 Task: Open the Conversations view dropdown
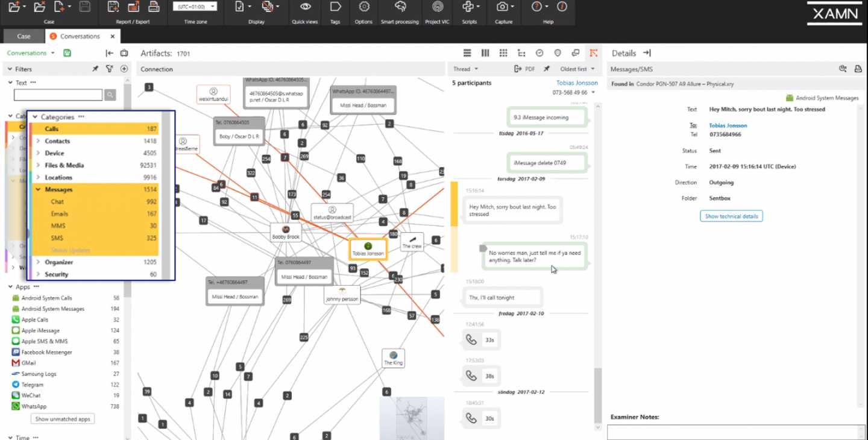pyautogui.click(x=31, y=53)
